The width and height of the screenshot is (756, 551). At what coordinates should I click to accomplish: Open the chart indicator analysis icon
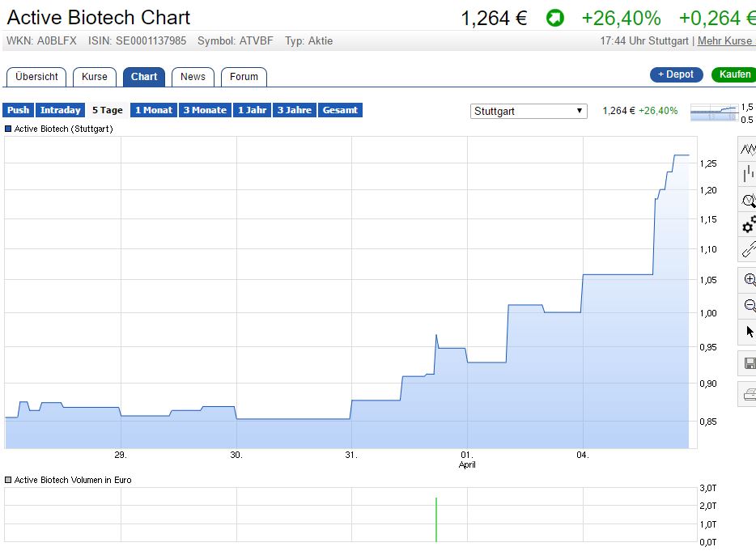748,201
